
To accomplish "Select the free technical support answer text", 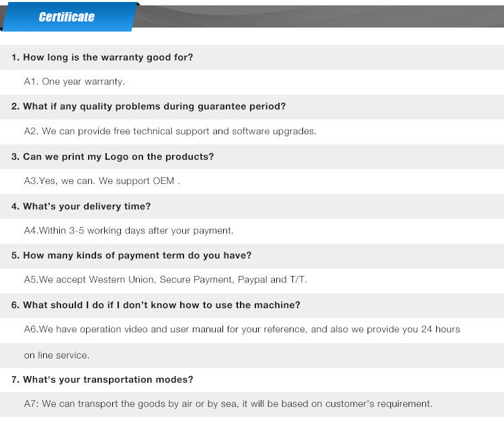I will [x=170, y=131].
